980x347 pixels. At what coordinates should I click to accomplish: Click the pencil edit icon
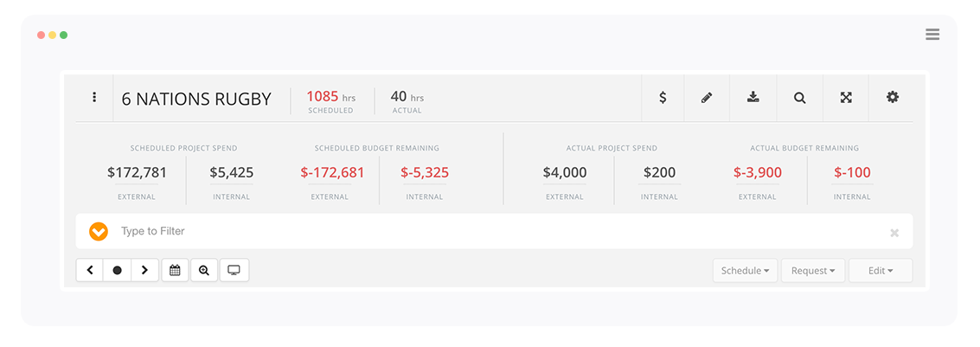click(707, 98)
